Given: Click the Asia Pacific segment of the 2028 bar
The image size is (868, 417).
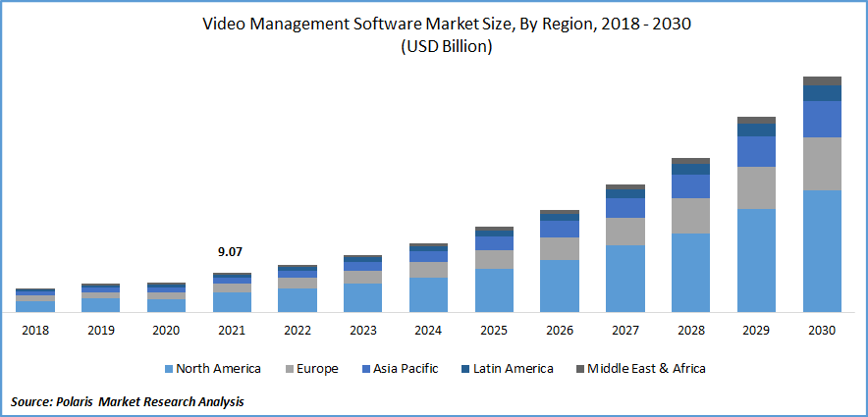Looking at the screenshot, I should click(x=691, y=187).
